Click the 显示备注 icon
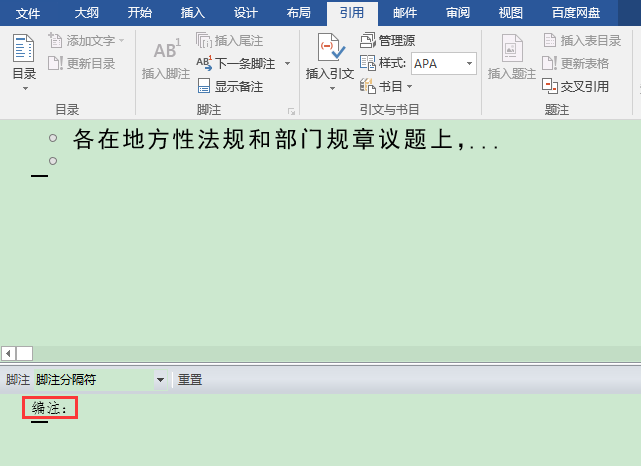641x466 pixels. click(x=204, y=86)
